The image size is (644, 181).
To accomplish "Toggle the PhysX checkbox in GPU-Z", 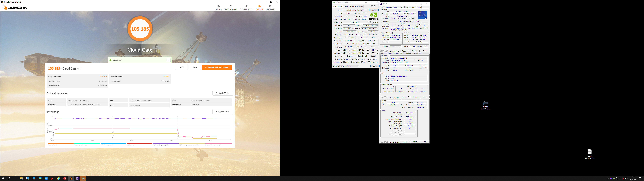I will 362,62.
